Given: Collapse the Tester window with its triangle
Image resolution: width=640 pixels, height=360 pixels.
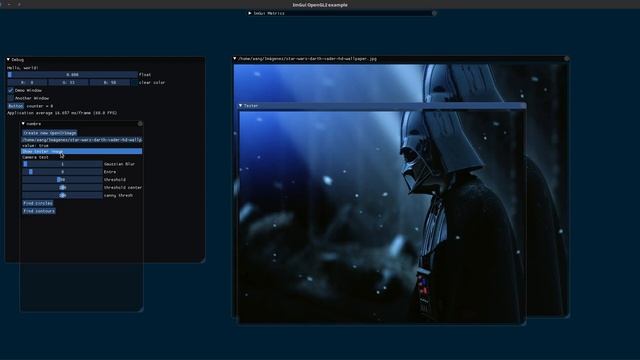Looking at the screenshot, I should (240, 106).
